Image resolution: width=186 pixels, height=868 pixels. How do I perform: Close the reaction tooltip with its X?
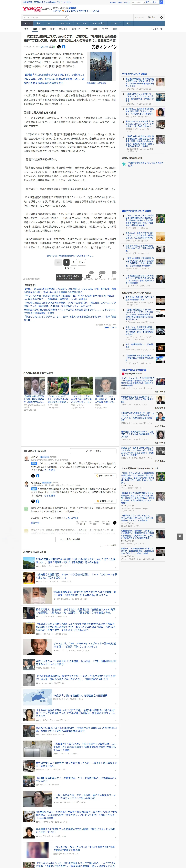pyautogui.click(x=81, y=276)
